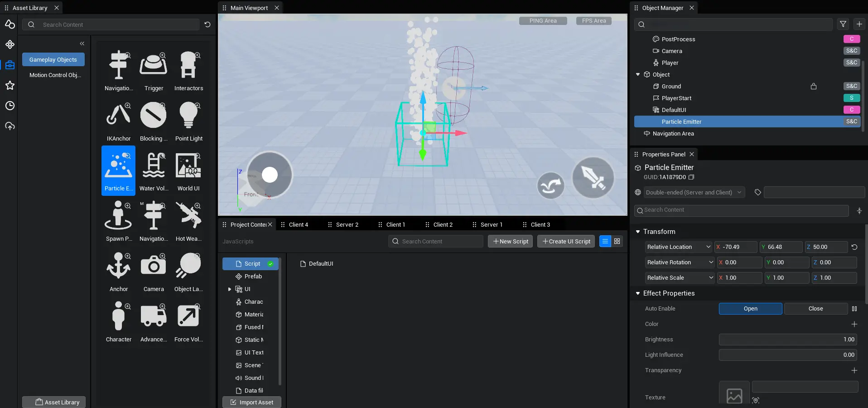Select the Hot Weapon object
The image size is (868, 408).
point(188,221)
